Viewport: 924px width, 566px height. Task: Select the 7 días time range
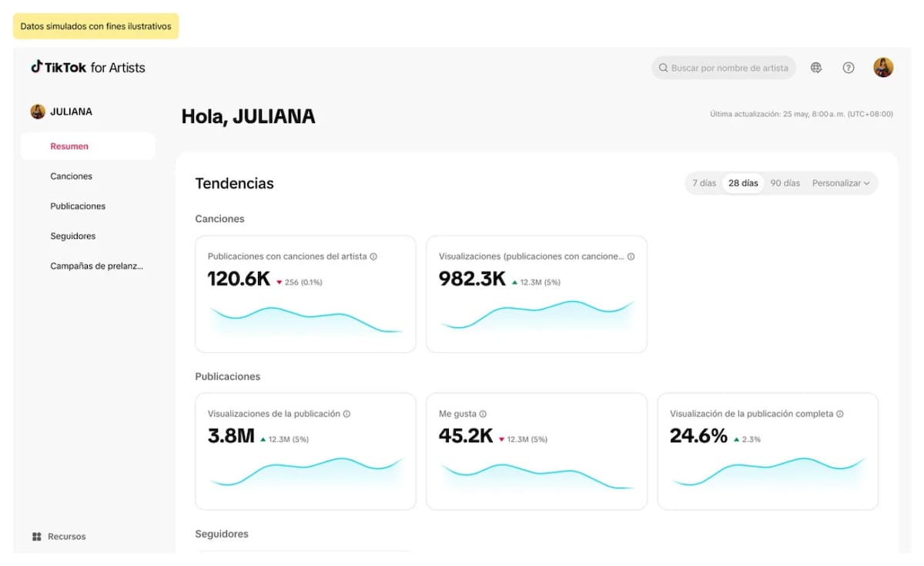tap(704, 183)
